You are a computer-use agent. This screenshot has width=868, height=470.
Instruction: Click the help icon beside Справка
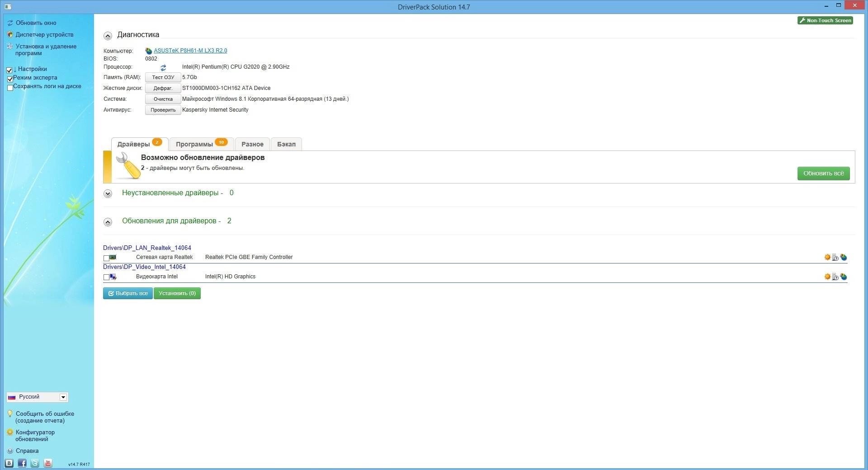[x=10, y=451]
